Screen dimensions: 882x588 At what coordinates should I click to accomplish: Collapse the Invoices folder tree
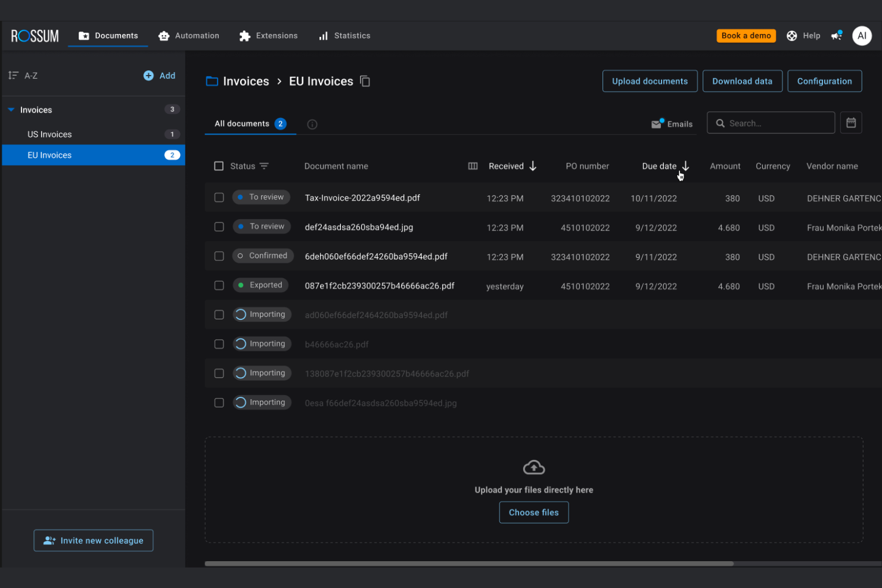pyautogui.click(x=10, y=110)
